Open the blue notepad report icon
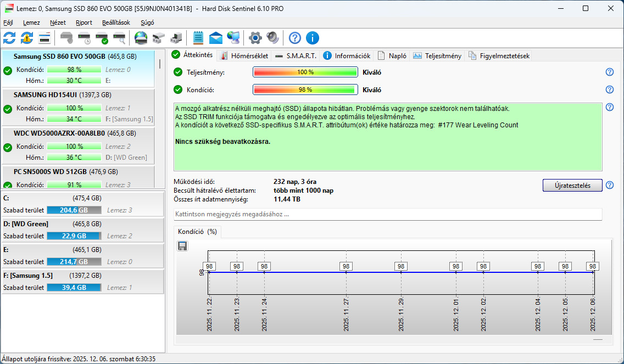624x364 pixels. [x=198, y=38]
